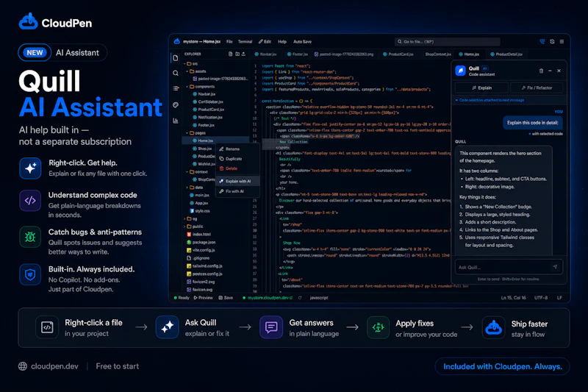
Task: Click Preview in the status bar
Action: pos(204,297)
